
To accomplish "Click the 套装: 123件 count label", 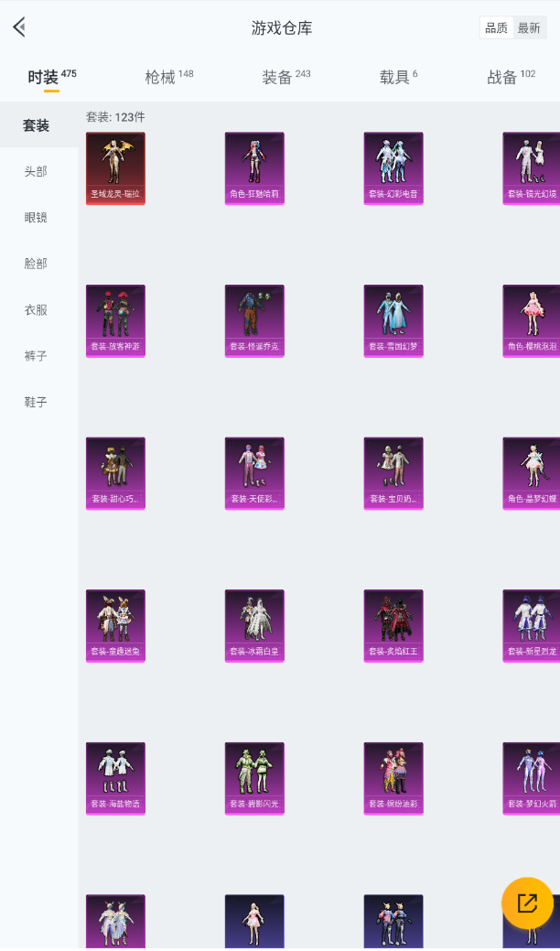I will click(x=116, y=117).
